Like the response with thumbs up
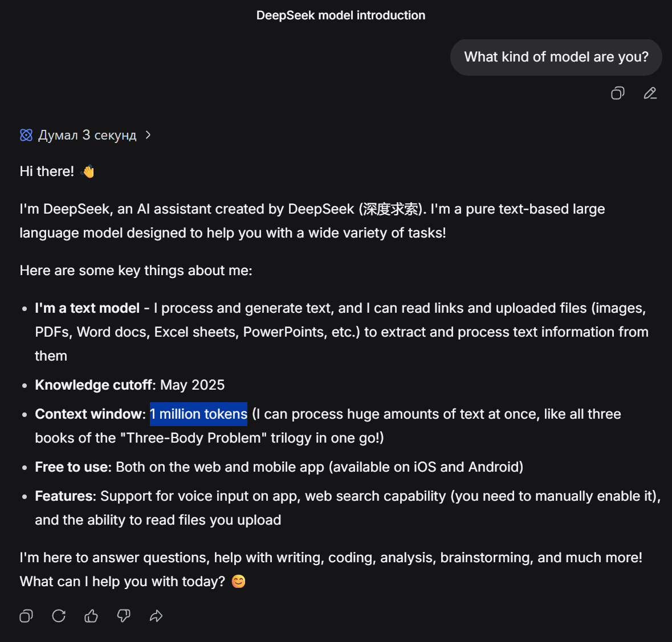The image size is (672, 642). [x=91, y=616]
